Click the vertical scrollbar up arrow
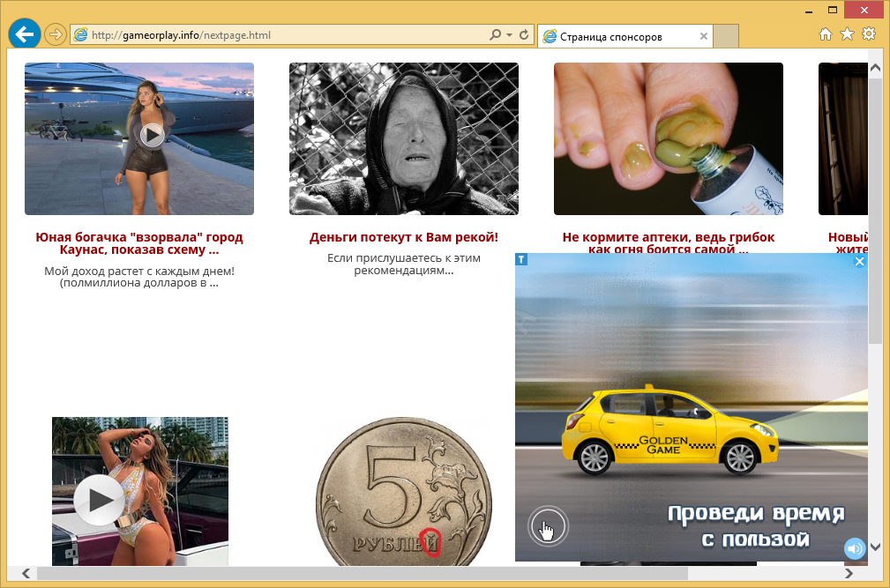Image resolution: width=890 pixels, height=588 pixels. point(875,68)
